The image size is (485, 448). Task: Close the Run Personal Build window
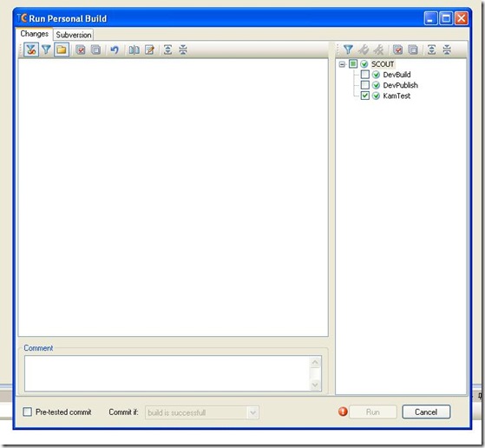pos(462,18)
